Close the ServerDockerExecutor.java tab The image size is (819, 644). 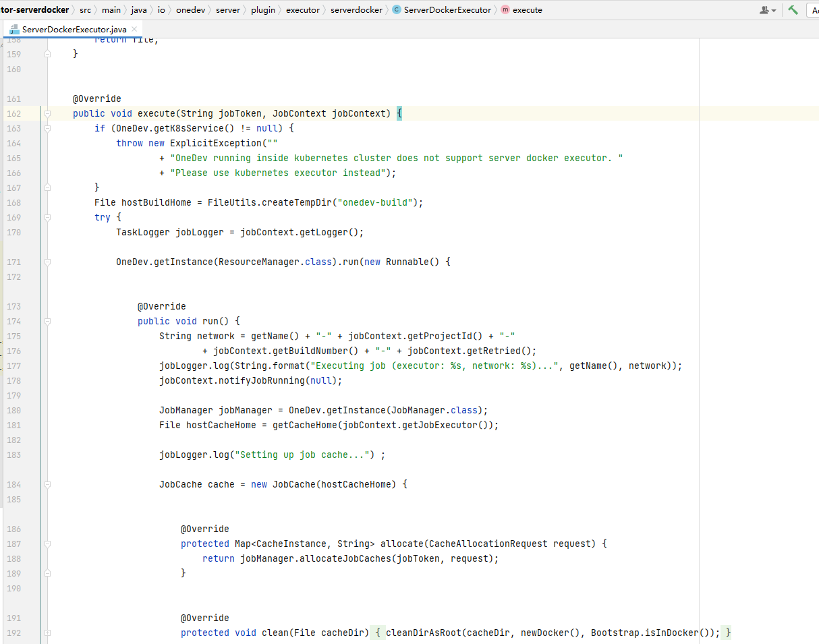[134, 29]
